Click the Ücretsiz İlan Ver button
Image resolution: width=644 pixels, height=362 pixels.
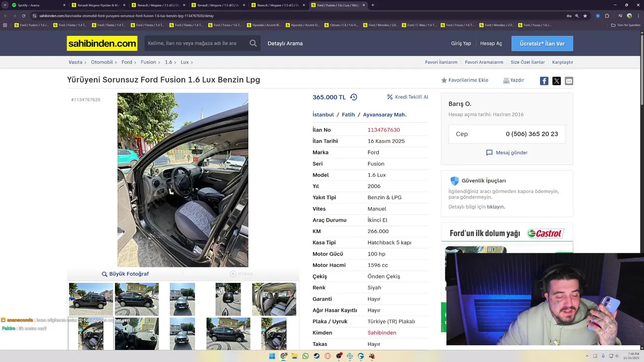(542, 44)
